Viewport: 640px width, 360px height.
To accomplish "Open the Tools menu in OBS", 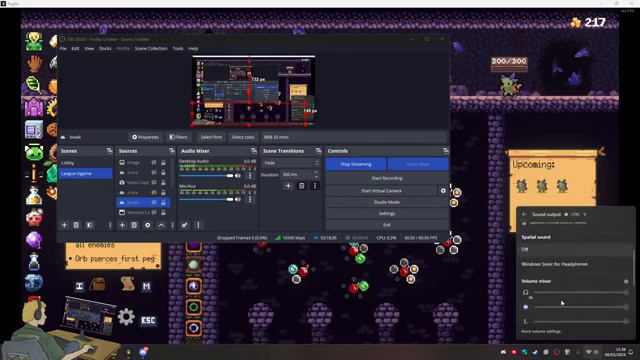I will point(178,49).
